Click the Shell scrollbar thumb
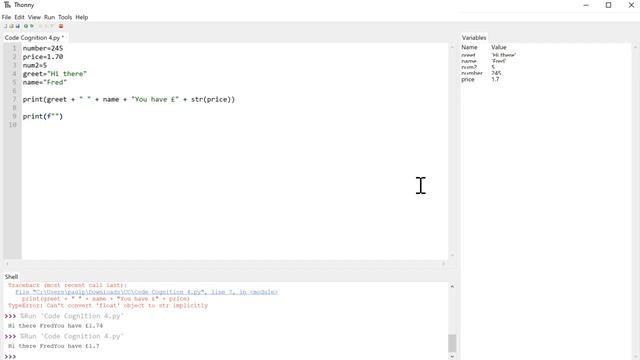The height and width of the screenshot is (360, 640). point(452,343)
